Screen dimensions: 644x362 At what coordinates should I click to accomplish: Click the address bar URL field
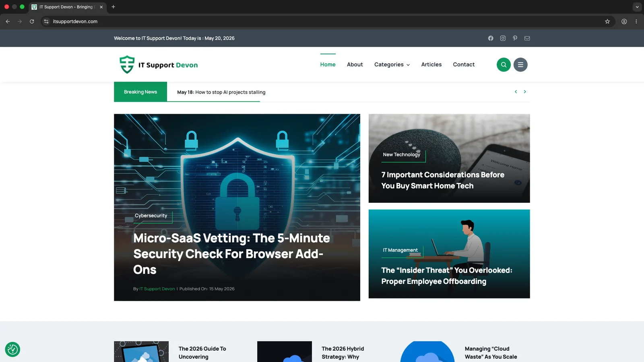(322, 21)
